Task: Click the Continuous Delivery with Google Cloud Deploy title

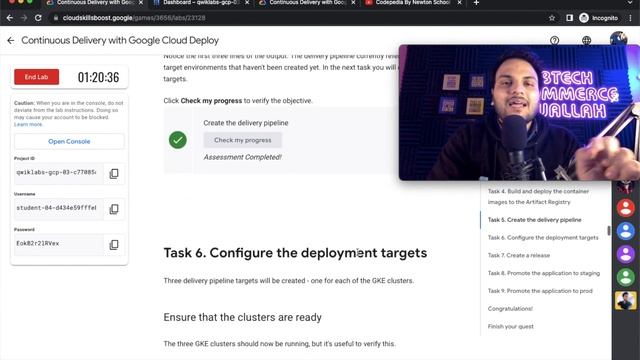Action: click(x=120, y=40)
